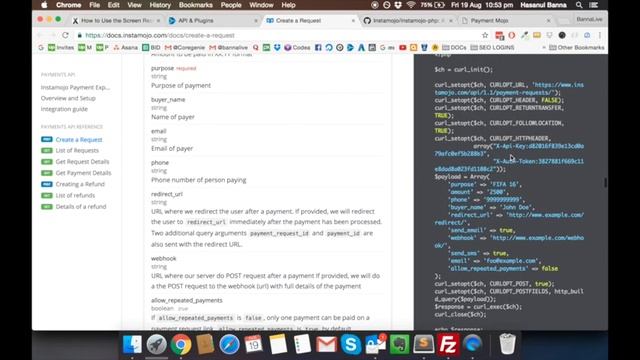Open the Window menu

[261, 5]
